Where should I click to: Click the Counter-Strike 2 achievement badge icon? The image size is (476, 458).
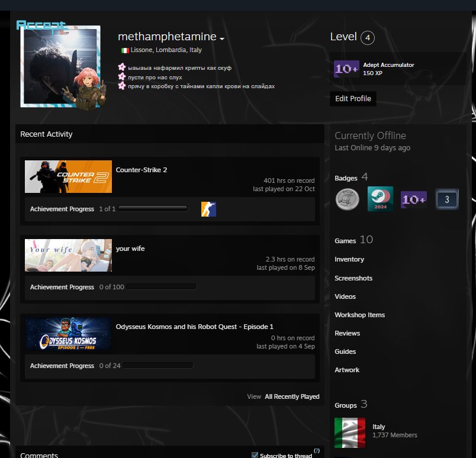point(209,208)
